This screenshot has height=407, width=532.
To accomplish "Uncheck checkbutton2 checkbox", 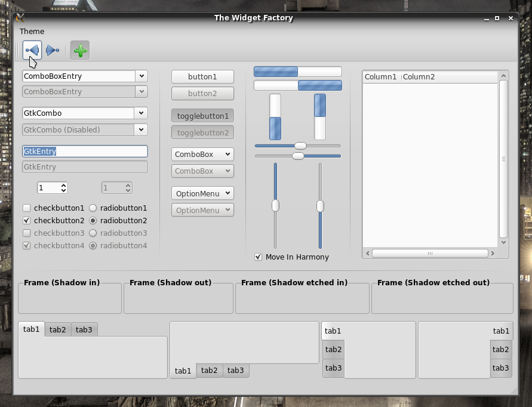I will click(x=26, y=220).
